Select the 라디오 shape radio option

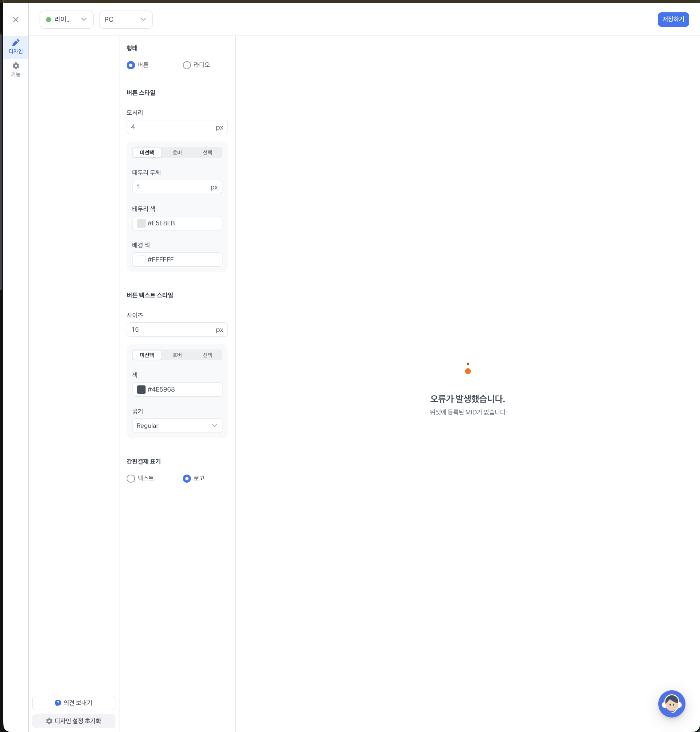pos(187,65)
